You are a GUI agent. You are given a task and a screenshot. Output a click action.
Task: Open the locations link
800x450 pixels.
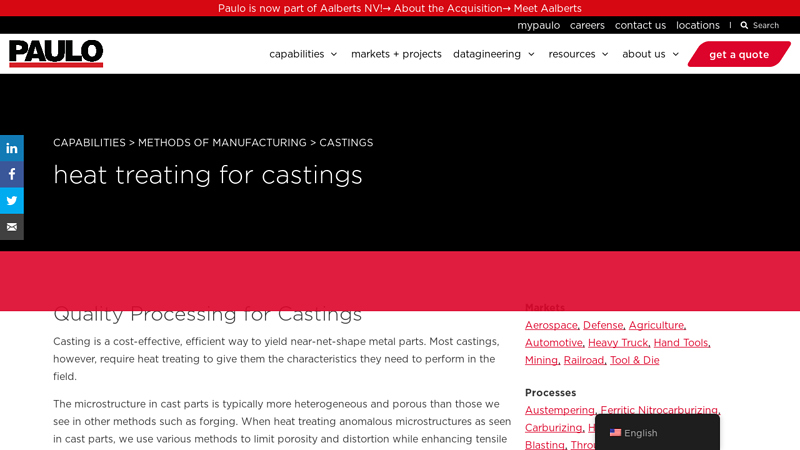pos(697,25)
